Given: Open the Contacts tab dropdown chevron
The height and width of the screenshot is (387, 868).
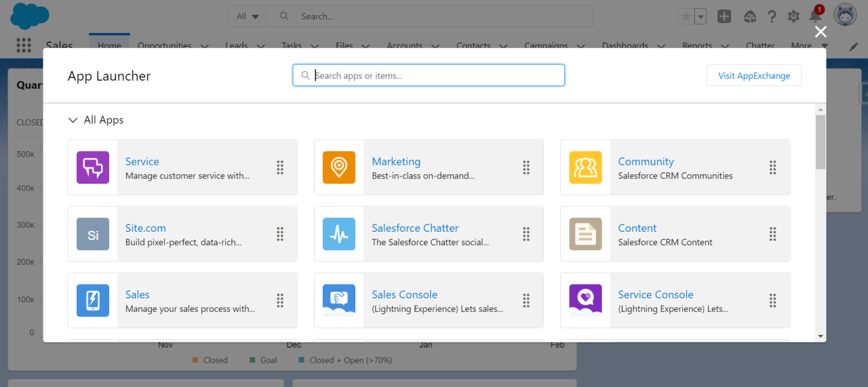Looking at the screenshot, I should (x=504, y=46).
